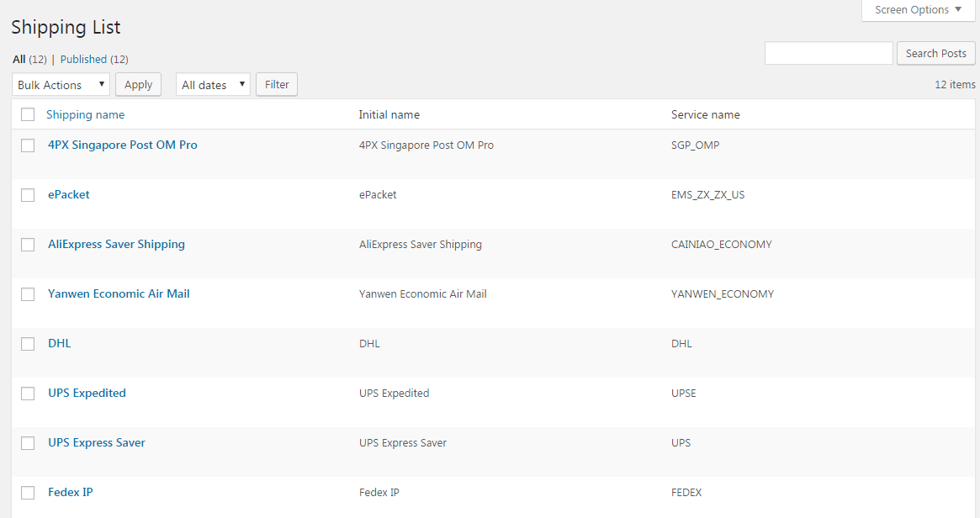980x518 pixels.
Task: Expand the Screen Options panel
Action: tap(918, 10)
